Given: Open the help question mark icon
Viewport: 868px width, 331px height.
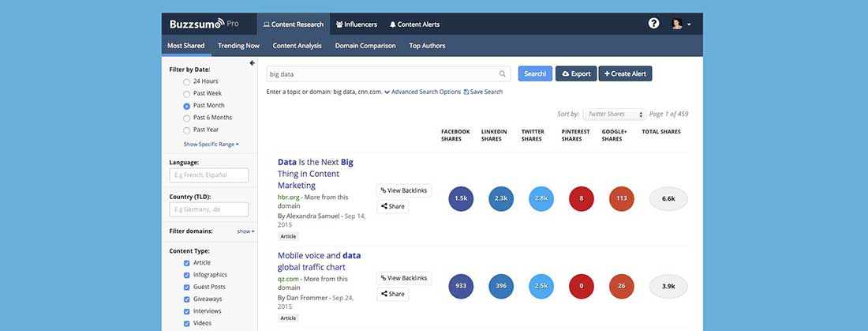Looking at the screenshot, I should pos(654,24).
